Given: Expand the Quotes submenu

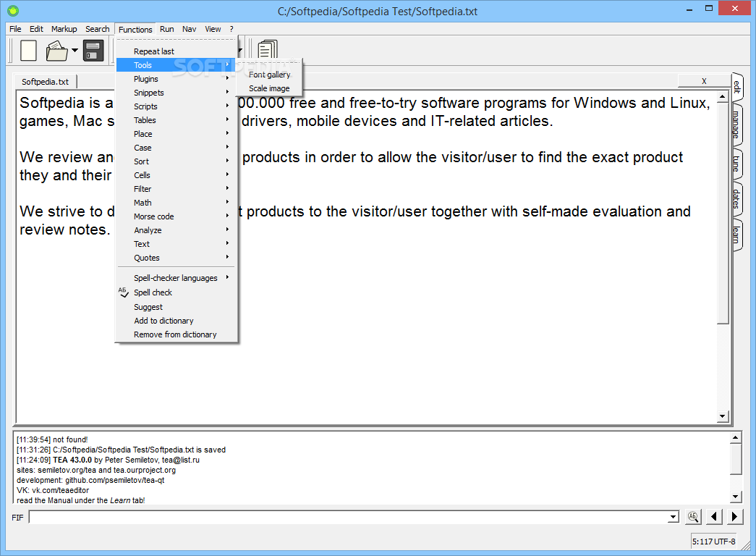Looking at the screenshot, I should (177, 258).
